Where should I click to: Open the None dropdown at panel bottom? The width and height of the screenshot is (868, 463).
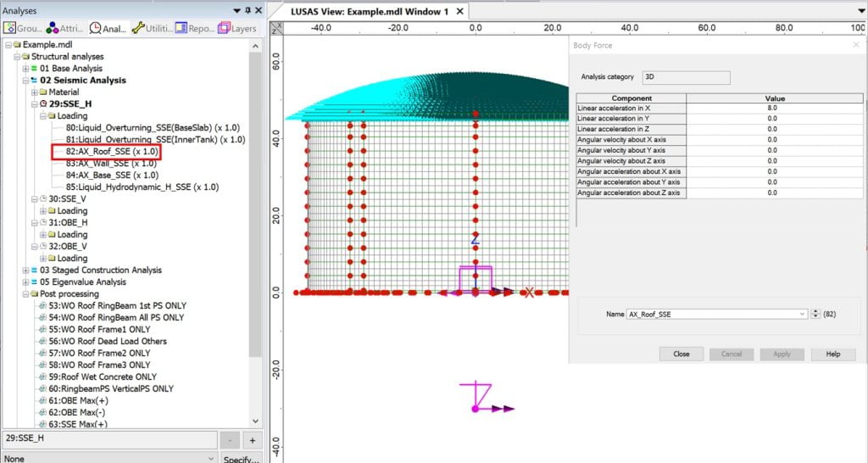click(211, 458)
